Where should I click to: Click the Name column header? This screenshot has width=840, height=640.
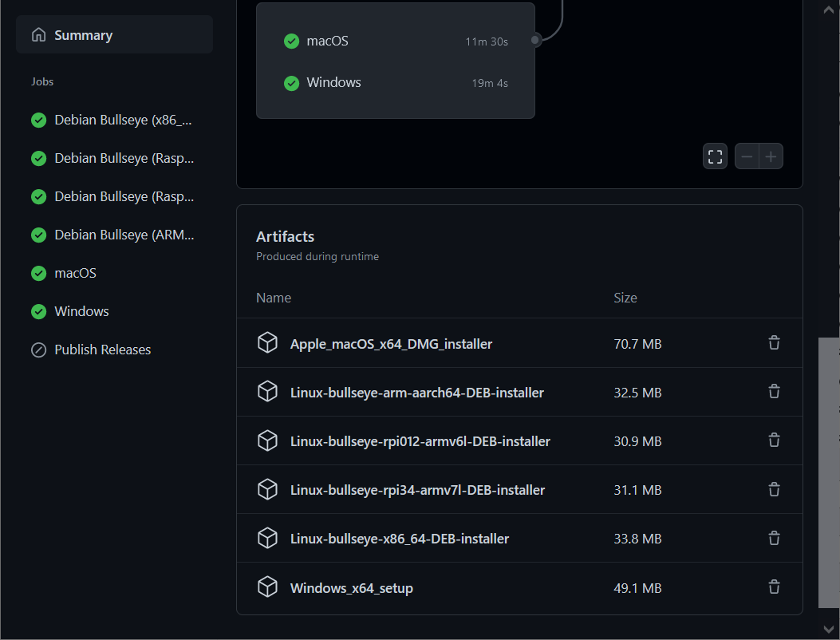tap(274, 298)
